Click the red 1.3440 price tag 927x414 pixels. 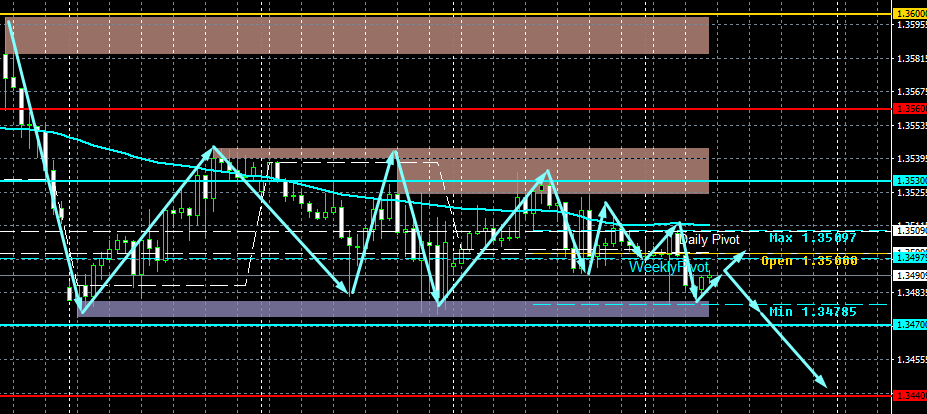point(910,395)
